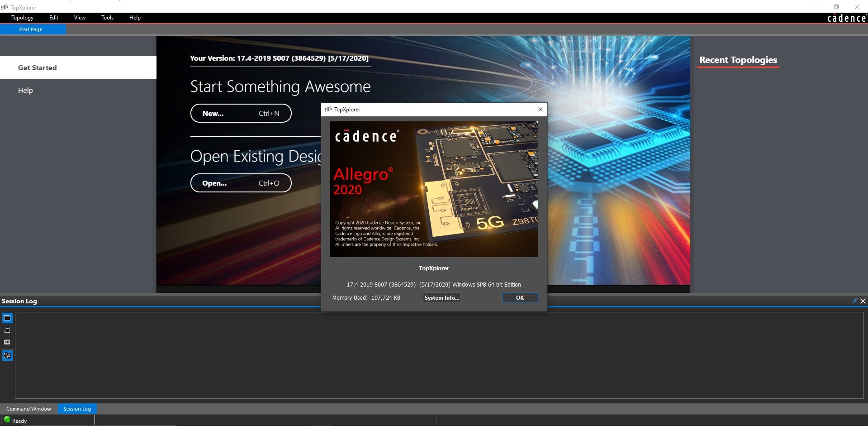Screen dimensions: 868x426
Task: Switch to the Session Log bottom tab
Action: (x=77, y=409)
